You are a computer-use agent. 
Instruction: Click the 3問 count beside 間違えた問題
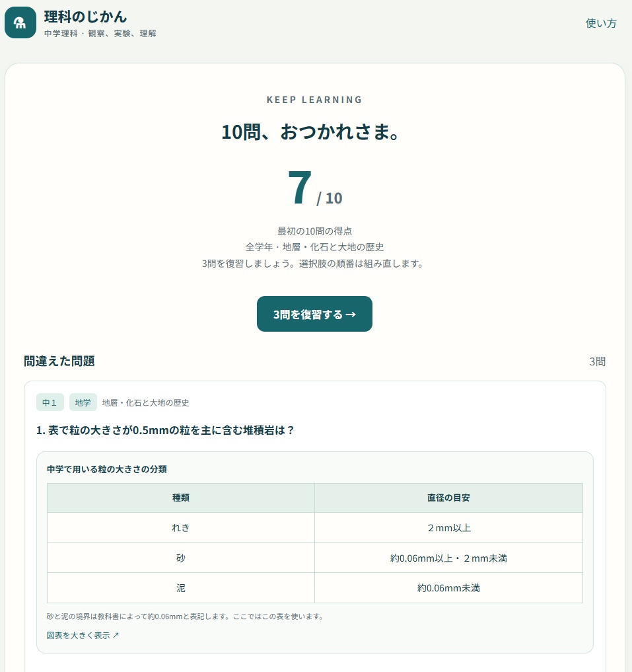(597, 361)
